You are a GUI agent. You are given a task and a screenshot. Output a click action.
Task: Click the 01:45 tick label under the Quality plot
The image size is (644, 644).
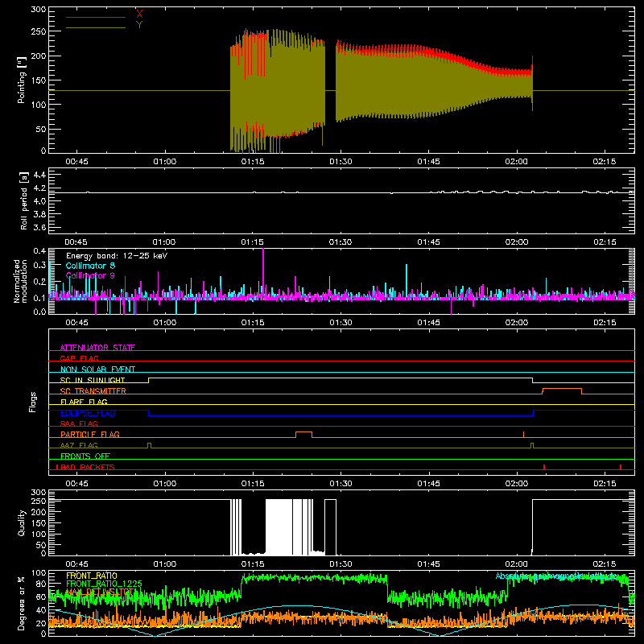[x=428, y=564]
